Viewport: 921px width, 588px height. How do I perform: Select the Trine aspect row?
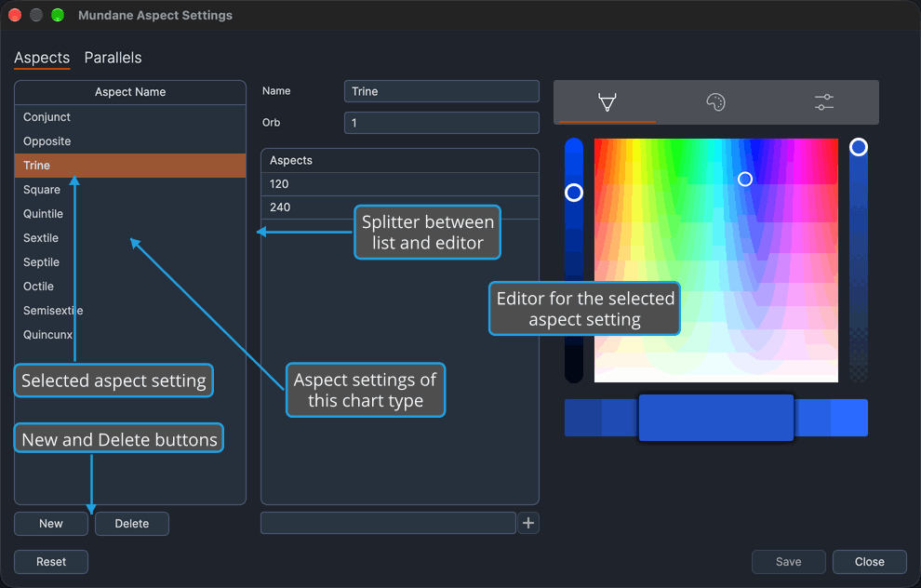coord(130,165)
